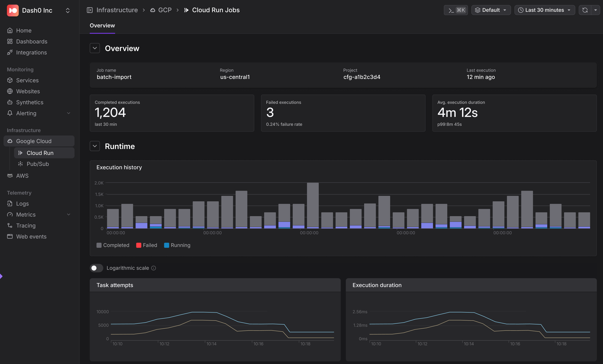
Task: Expand the Alerting submenu chevron
Action: (69, 113)
